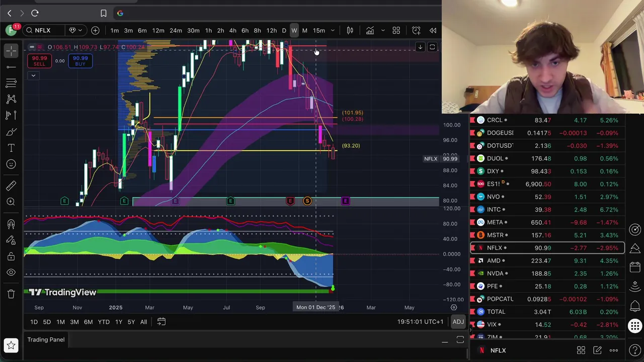Edit NFLX note with pencil icon
Image resolution: width=644 pixels, height=362 pixels.
[597, 350]
